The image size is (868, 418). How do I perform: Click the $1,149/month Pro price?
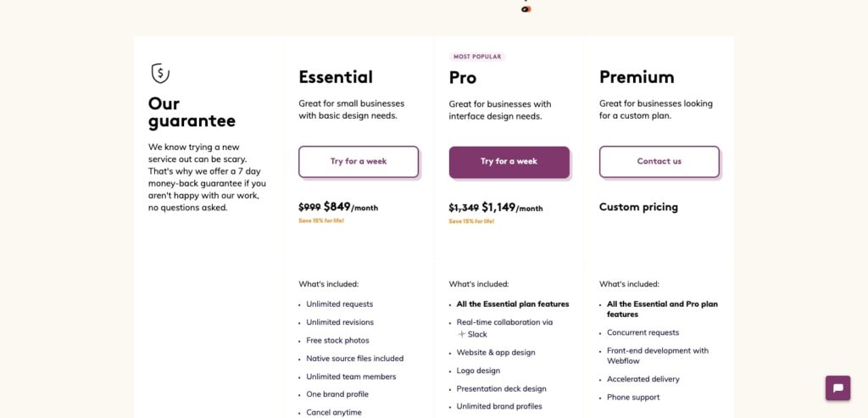click(512, 207)
